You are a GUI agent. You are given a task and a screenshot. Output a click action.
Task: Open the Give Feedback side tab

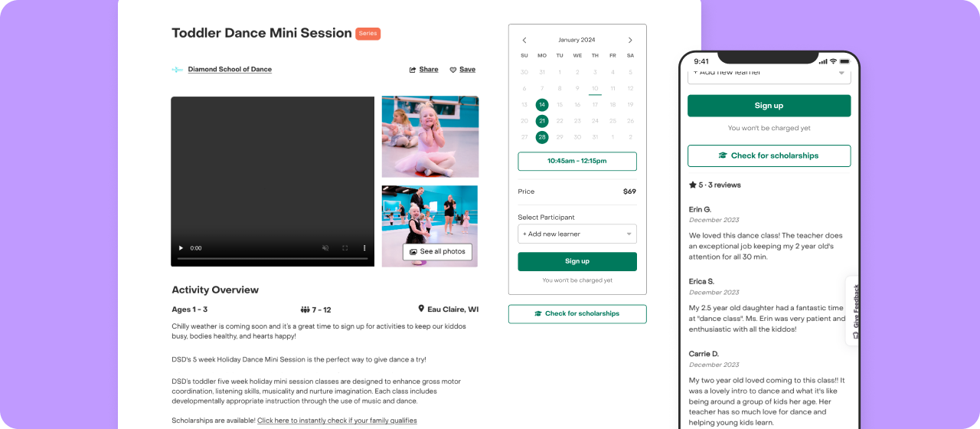coord(854,310)
